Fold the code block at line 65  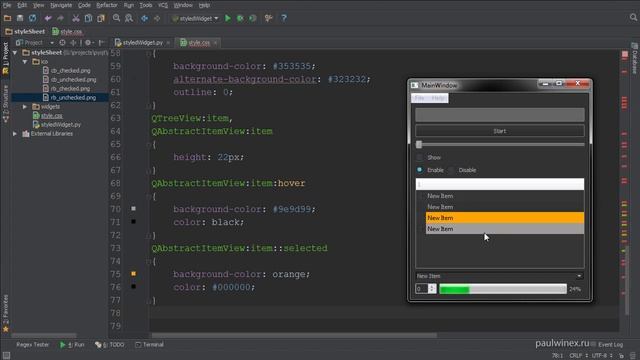coord(149,144)
